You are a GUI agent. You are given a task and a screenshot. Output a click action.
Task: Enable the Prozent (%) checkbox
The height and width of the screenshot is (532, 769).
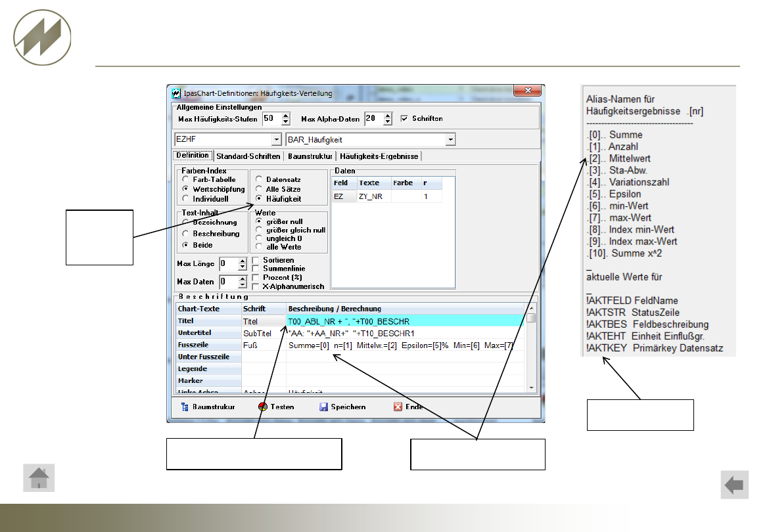[256, 277]
